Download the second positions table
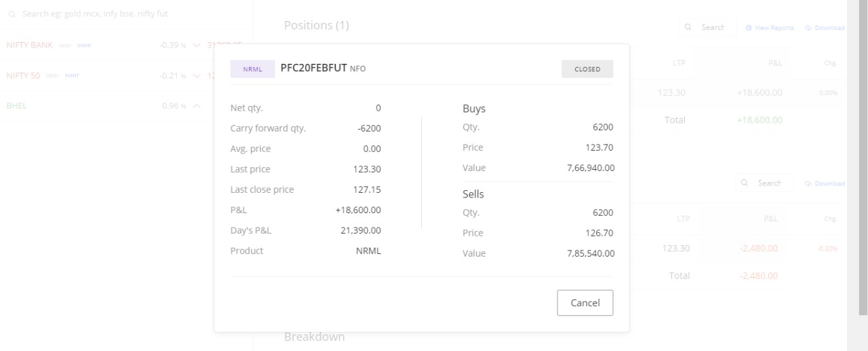The image size is (868, 351). pyautogui.click(x=825, y=183)
